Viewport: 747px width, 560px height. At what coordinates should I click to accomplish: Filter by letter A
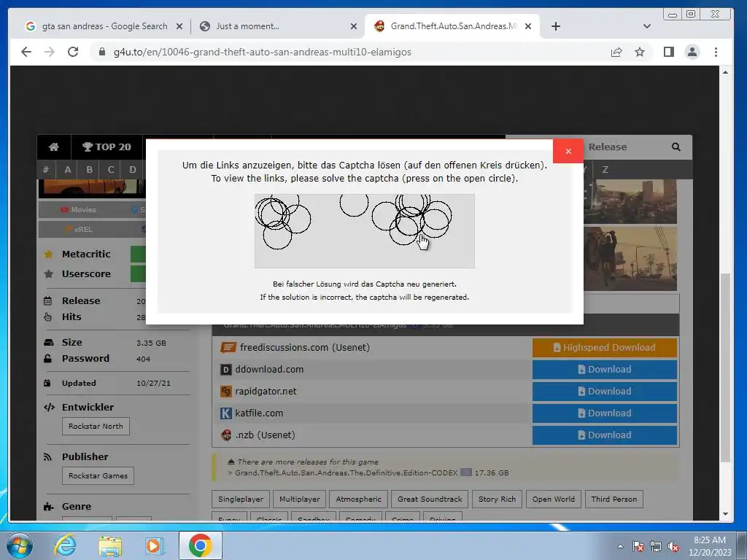(x=68, y=169)
